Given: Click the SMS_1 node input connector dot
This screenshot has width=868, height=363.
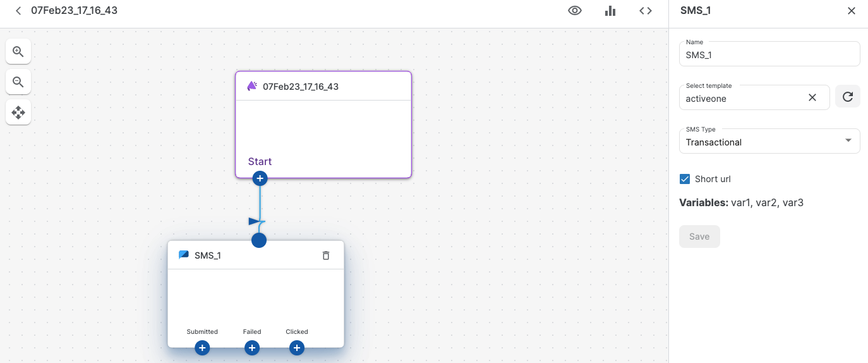Looking at the screenshot, I should pyautogui.click(x=259, y=240).
